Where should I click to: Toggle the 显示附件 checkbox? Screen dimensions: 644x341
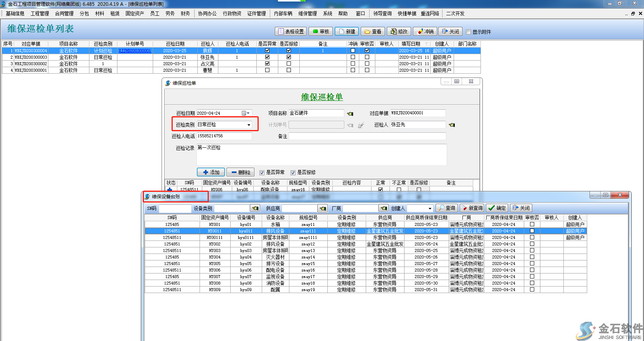tap(468, 32)
